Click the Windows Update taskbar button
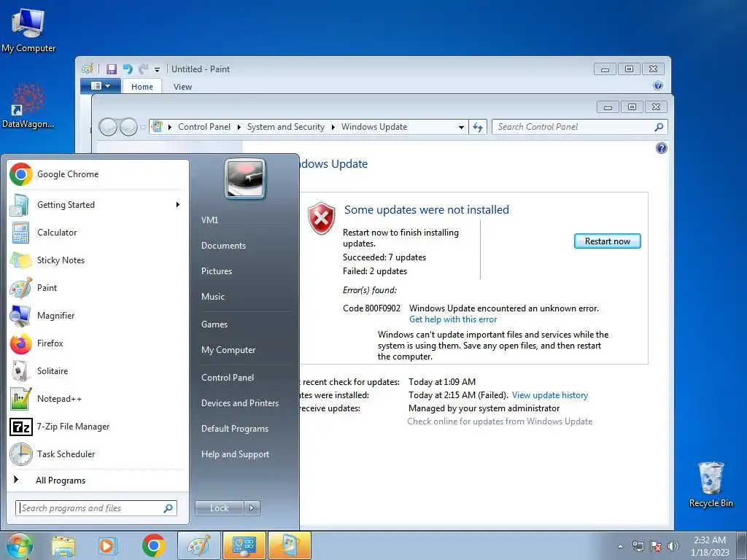The width and height of the screenshot is (747, 560). tap(290, 545)
